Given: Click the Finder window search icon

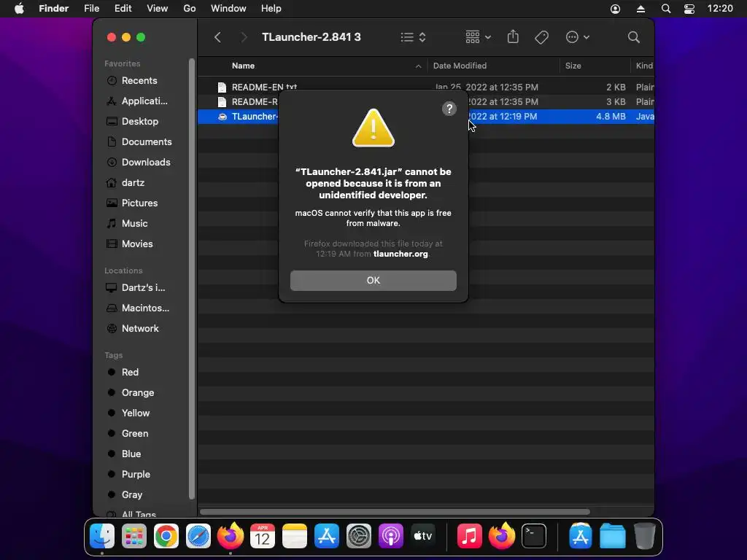Looking at the screenshot, I should [x=633, y=37].
